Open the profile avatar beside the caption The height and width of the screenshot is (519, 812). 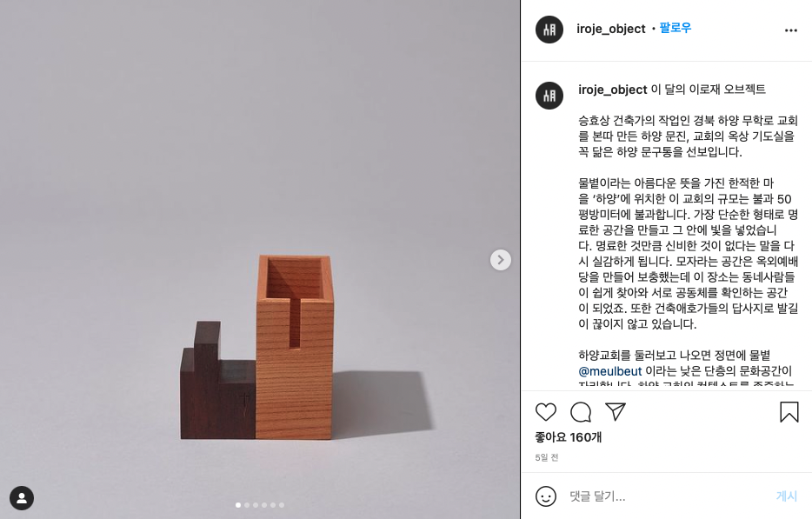(x=549, y=96)
